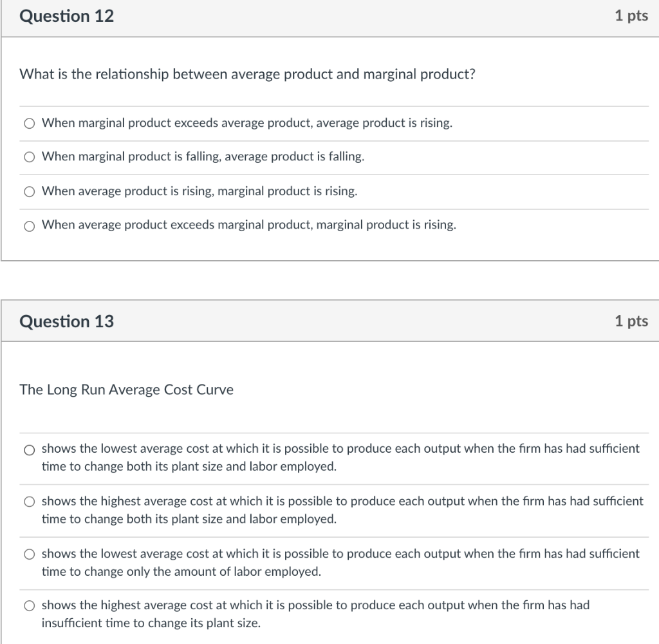Pick highest cost, insufficient time option
The height and width of the screenshot is (644, 659).
[29, 606]
